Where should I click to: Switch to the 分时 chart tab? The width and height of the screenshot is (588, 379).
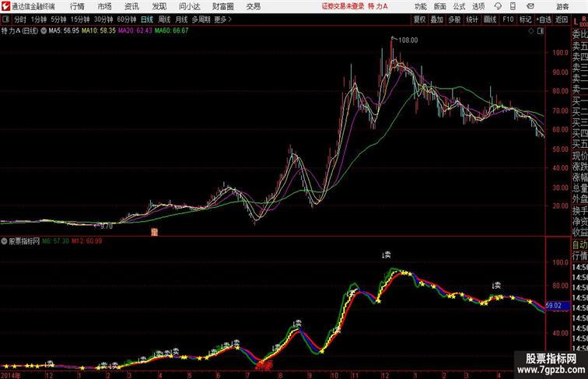(x=20, y=19)
